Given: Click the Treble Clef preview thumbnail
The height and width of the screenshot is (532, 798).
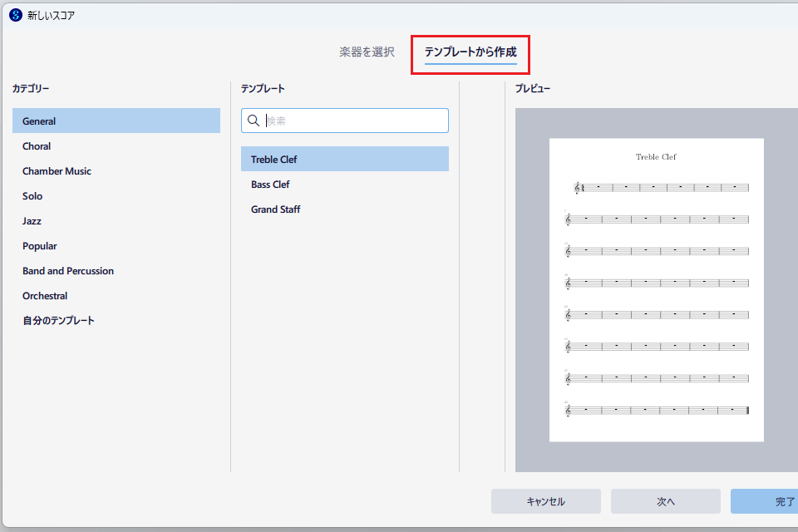Looking at the screenshot, I should (x=656, y=289).
